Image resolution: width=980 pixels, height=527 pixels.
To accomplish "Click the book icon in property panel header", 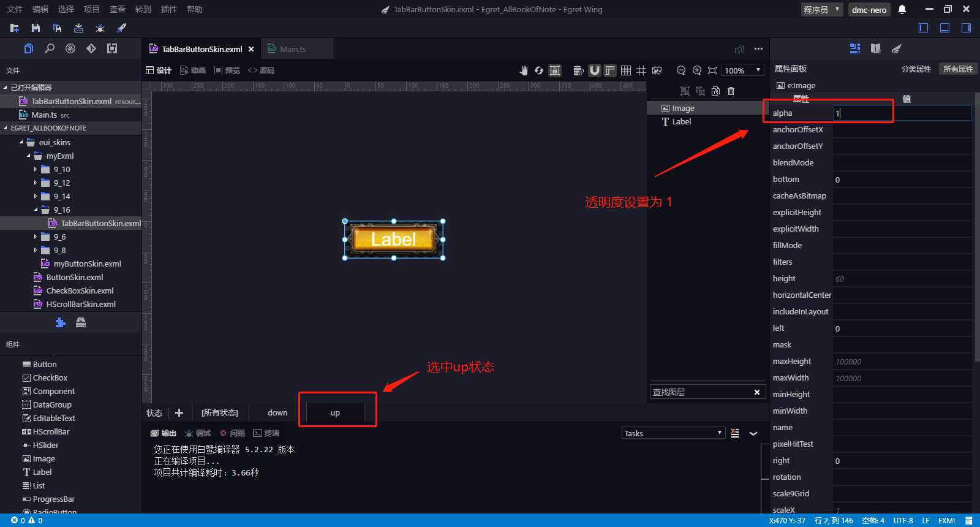I will pyautogui.click(x=876, y=48).
